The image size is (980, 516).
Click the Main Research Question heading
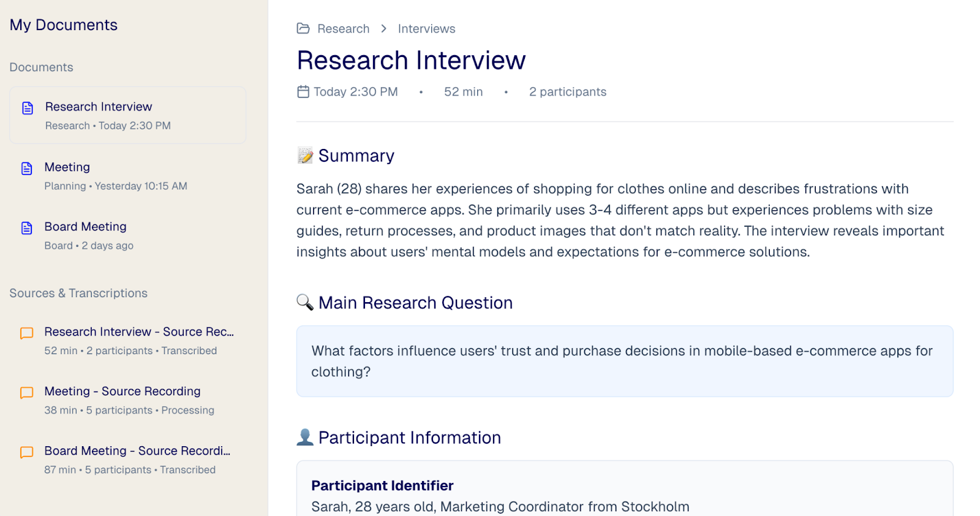[x=416, y=303]
